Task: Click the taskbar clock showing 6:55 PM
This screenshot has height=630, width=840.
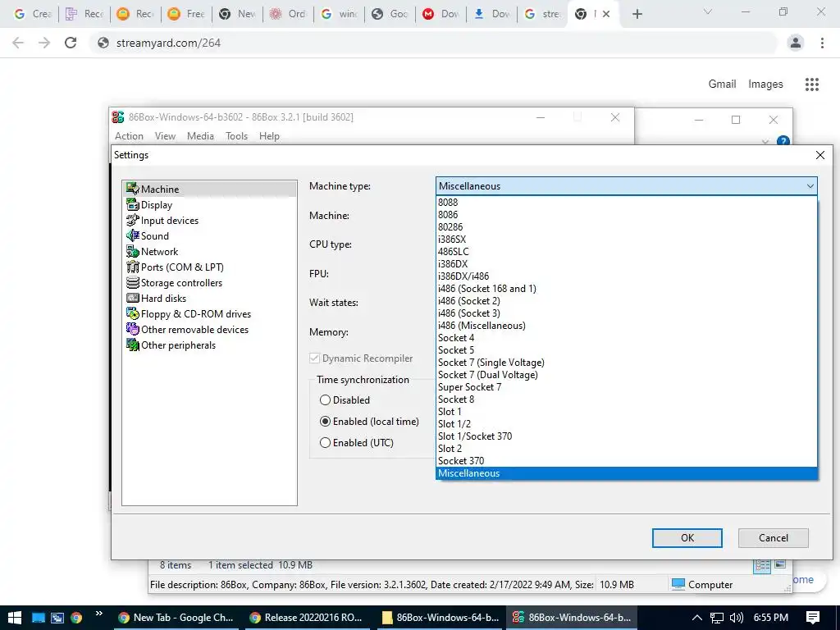Action: coord(771,618)
